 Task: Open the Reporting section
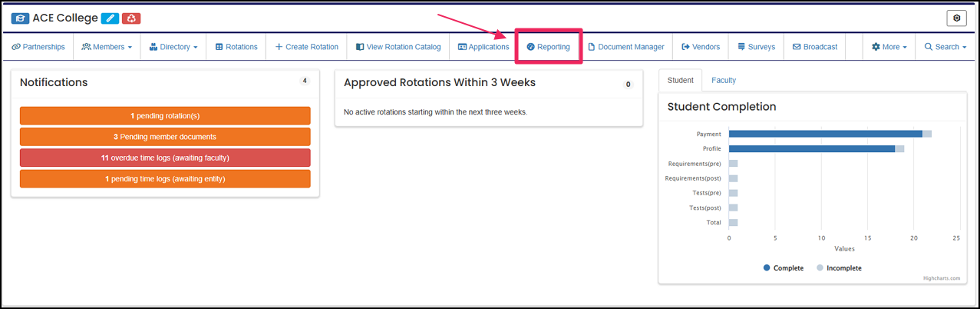(x=549, y=47)
